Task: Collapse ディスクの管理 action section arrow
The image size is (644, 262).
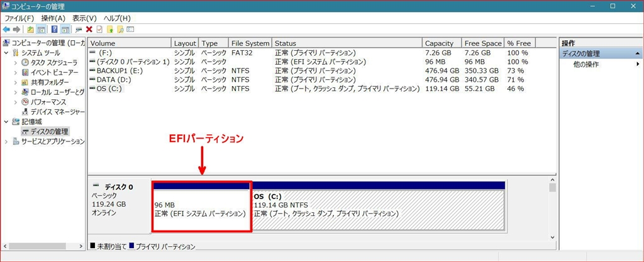Action: pos(638,53)
